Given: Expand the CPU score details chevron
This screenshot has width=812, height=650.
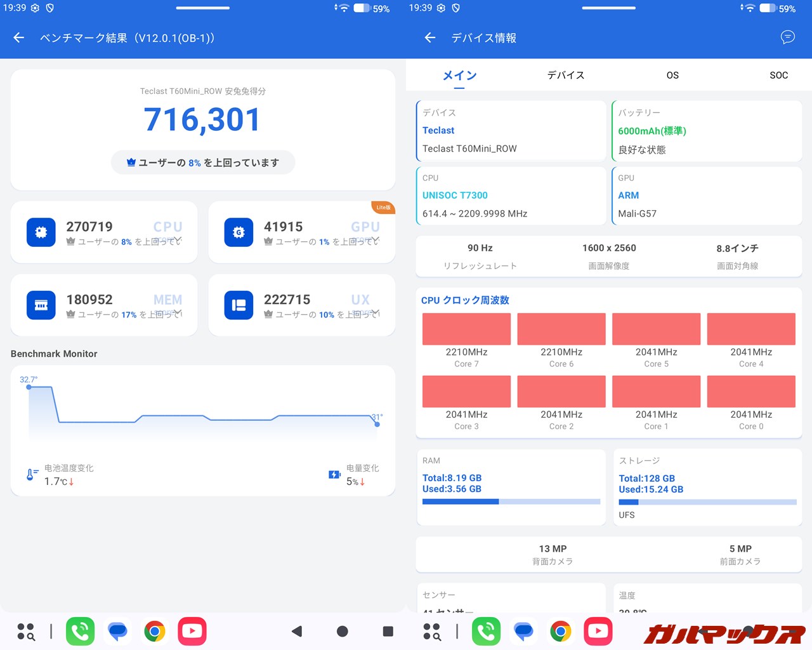Looking at the screenshot, I should point(178,240).
